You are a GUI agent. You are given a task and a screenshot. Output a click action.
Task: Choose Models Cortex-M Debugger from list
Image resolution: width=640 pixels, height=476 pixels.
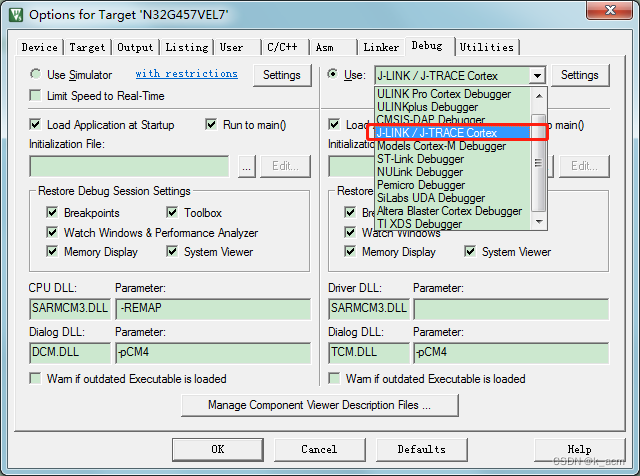(452, 146)
